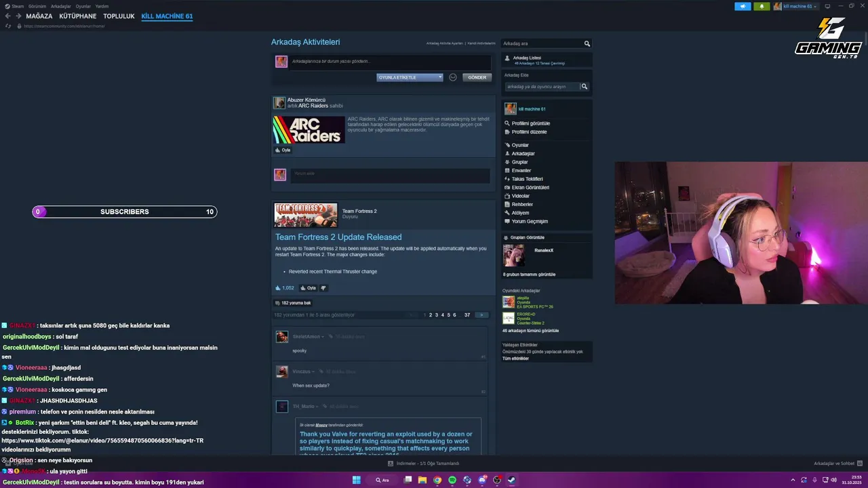Open Yorum Geçmişim in the sidebar
This screenshot has height=488, width=868.
click(530, 222)
